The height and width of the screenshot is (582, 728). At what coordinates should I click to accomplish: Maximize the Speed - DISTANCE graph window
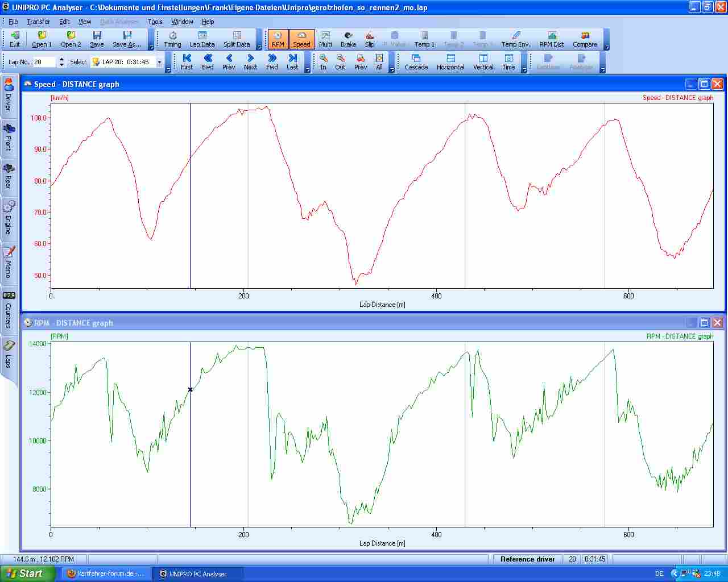(x=704, y=84)
